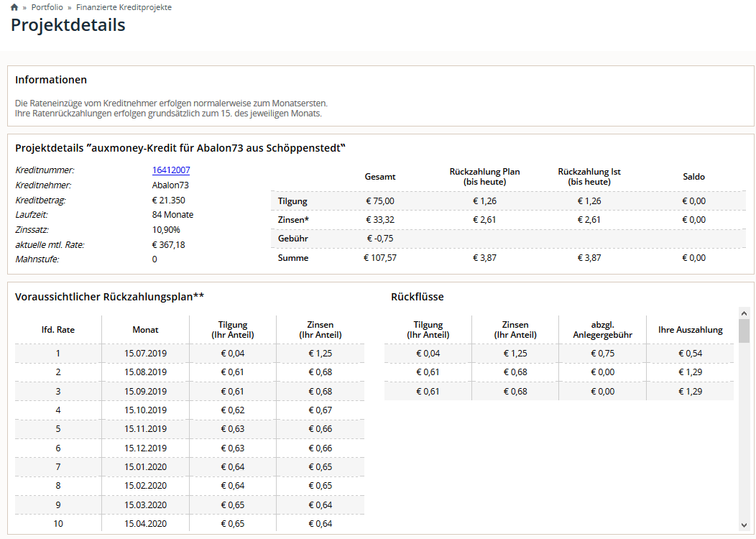The height and width of the screenshot is (539, 756).
Task: Click the date 15.09.2019 in repayment plan
Action: pyautogui.click(x=146, y=392)
